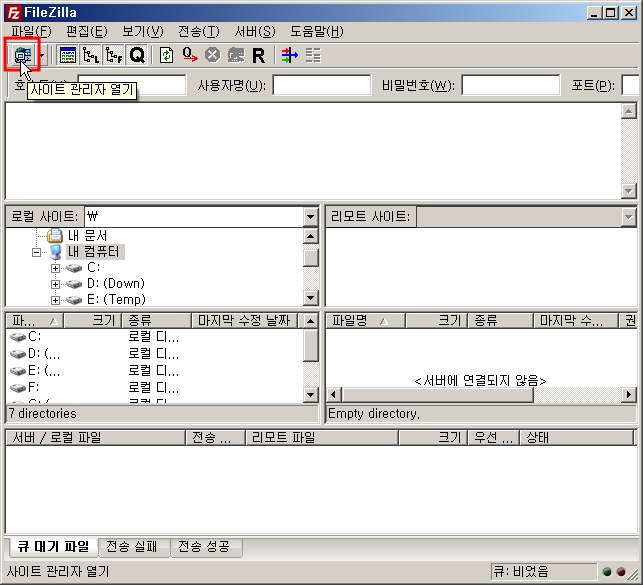Image resolution: width=643 pixels, height=585 pixels.
Task: Click the disconnect from server icon
Action: (x=235, y=55)
